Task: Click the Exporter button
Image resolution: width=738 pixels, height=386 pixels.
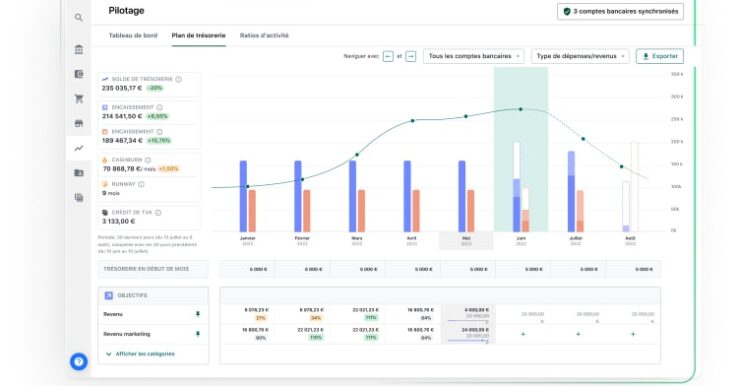Action: (660, 56)
